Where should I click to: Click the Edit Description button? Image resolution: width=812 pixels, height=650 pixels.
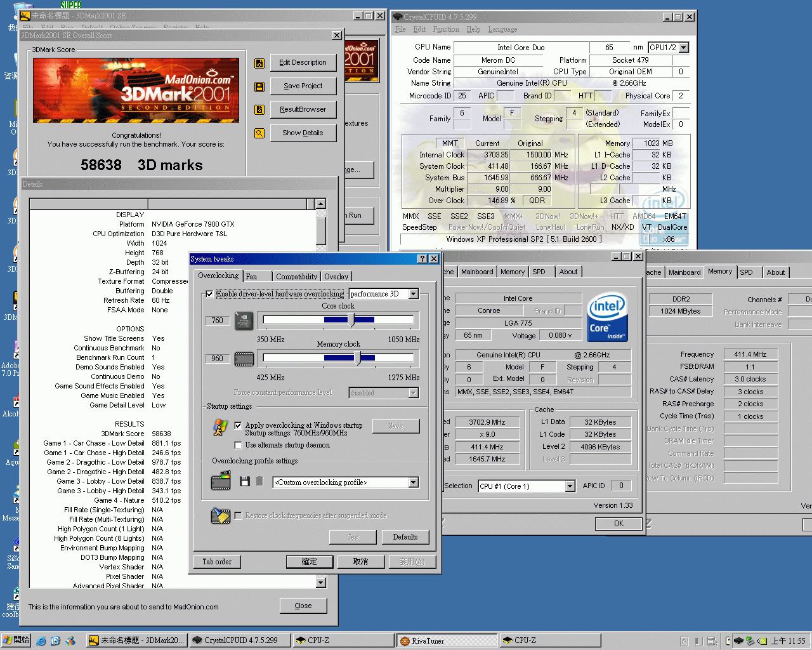click(303, 62)
